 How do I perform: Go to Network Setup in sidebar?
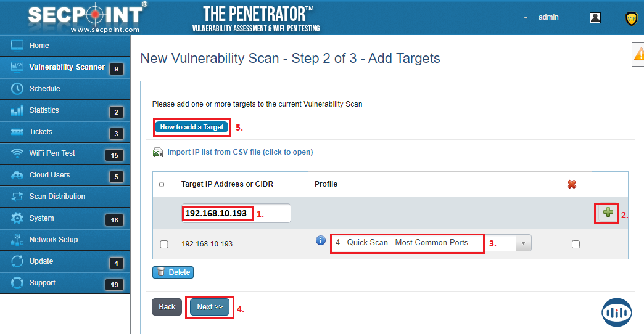[x=53, y=240]
